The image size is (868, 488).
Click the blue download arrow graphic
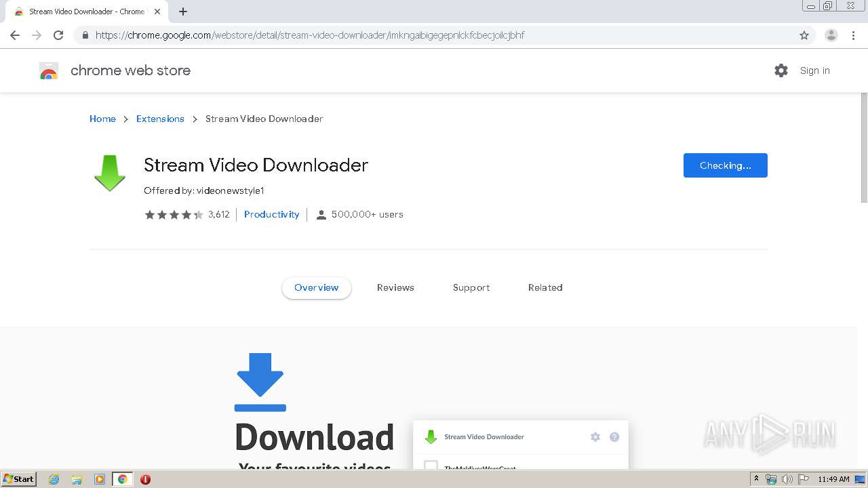260,382
